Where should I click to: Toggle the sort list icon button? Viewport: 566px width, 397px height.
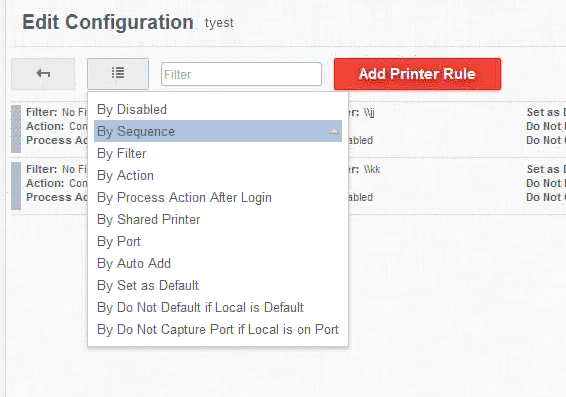pos(118,74)
